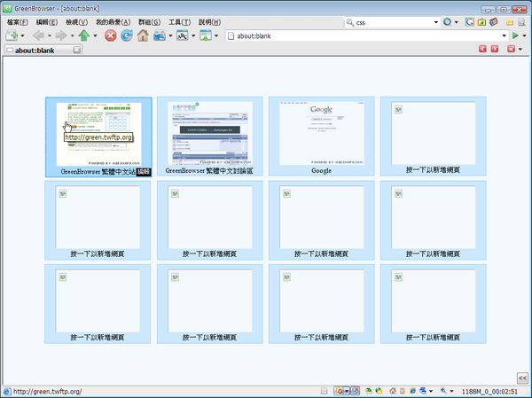
Task: Open the 檔案(F) menu
Action: coord(18,22)
